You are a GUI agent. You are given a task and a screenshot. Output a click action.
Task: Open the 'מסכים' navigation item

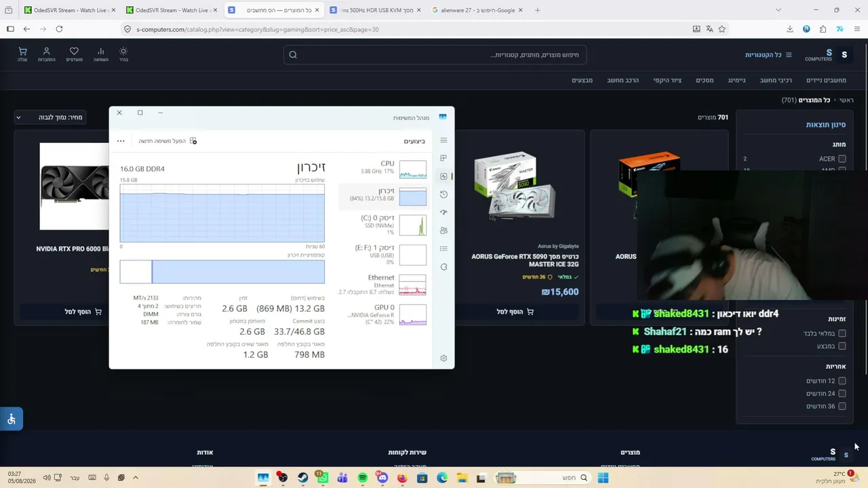tap(705, 80)
